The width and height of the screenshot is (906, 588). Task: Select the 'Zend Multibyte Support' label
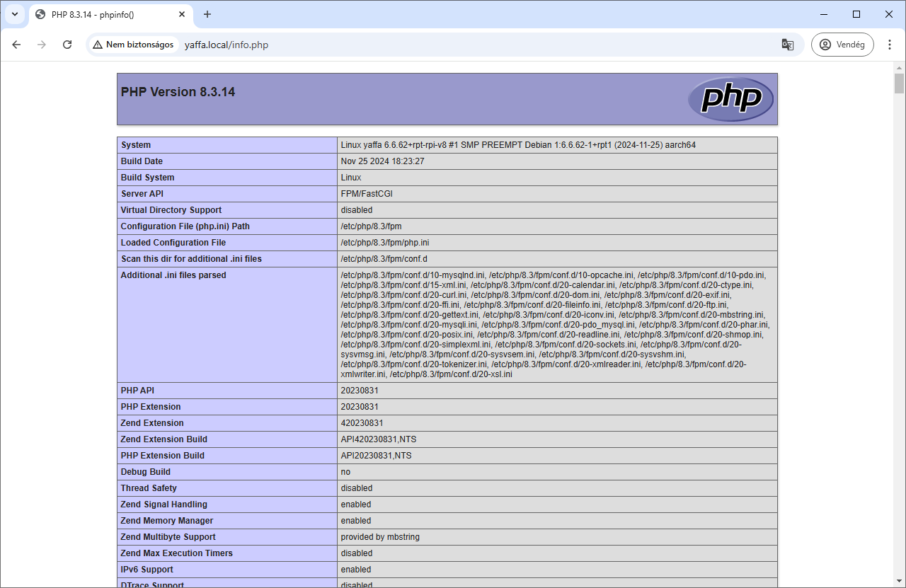[168, 537]
